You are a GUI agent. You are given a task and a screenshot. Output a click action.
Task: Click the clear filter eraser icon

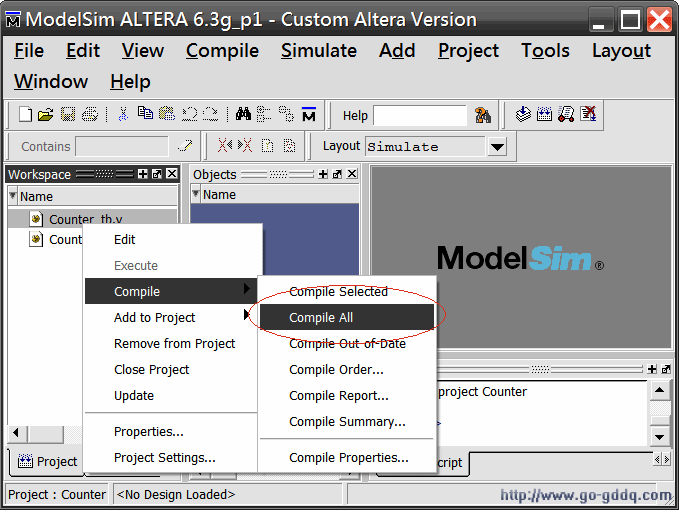[185, 146]
